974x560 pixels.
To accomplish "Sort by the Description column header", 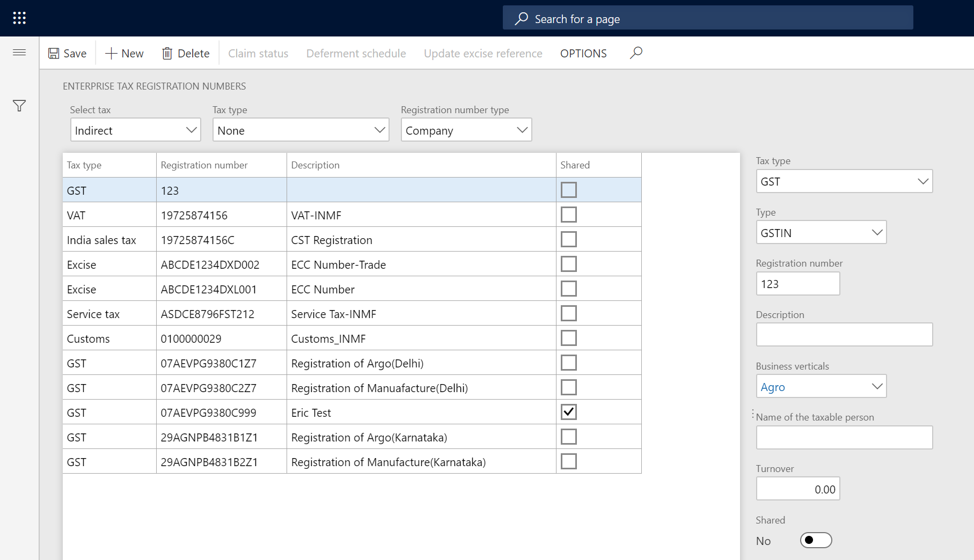I will tap(421, 165).
